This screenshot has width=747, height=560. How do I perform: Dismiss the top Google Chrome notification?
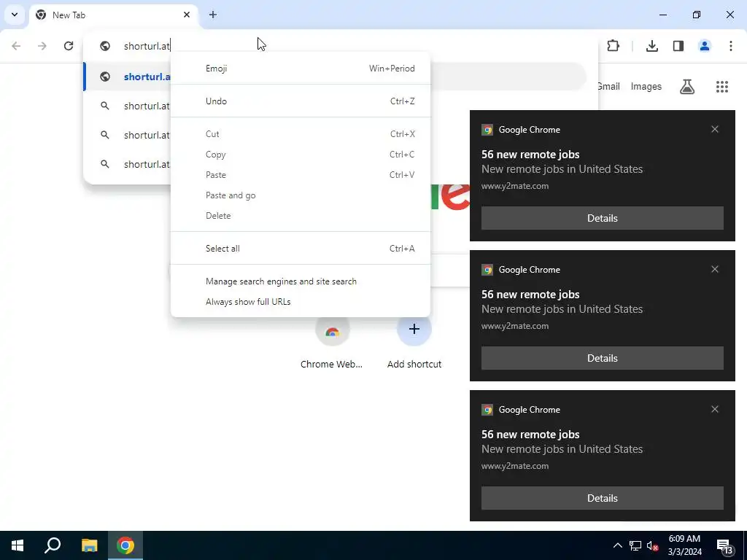(x=715, y=129)
